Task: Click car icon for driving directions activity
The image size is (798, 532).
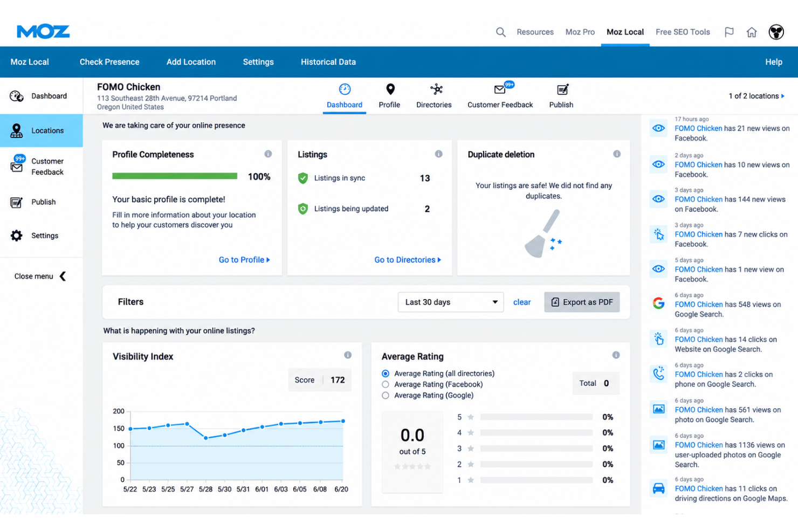Action: coord(658,488)
